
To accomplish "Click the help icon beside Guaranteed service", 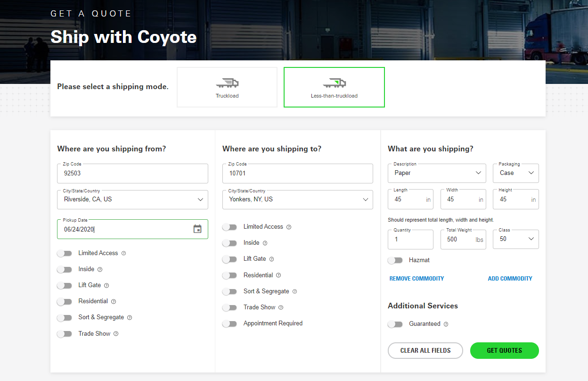I will [445, 324].
